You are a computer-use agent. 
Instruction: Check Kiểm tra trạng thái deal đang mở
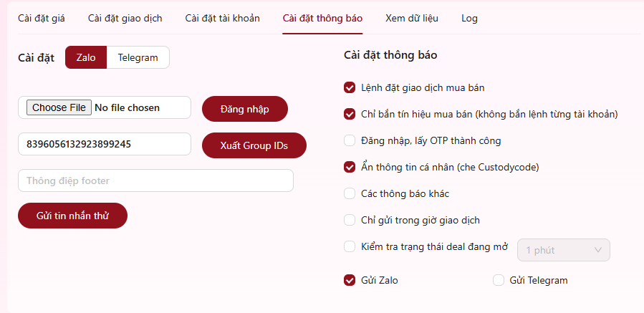[350, 247]
